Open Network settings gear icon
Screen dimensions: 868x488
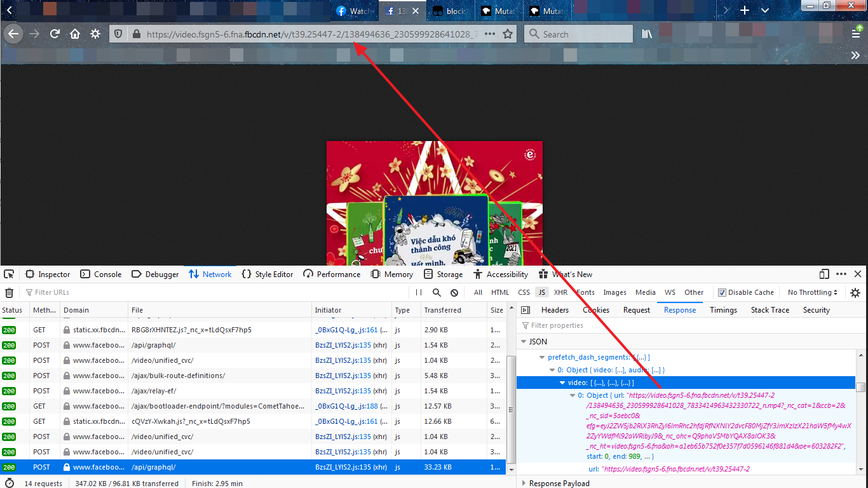(855, 292)
